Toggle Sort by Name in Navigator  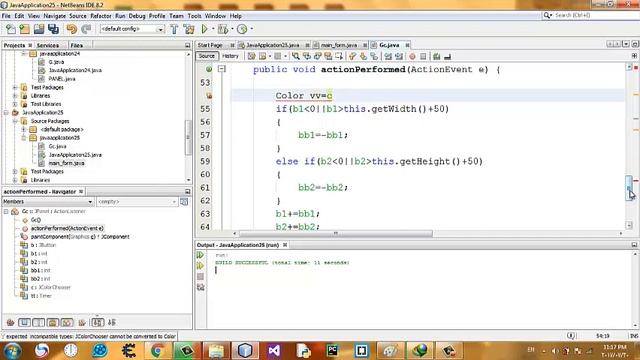coord(97,322)
